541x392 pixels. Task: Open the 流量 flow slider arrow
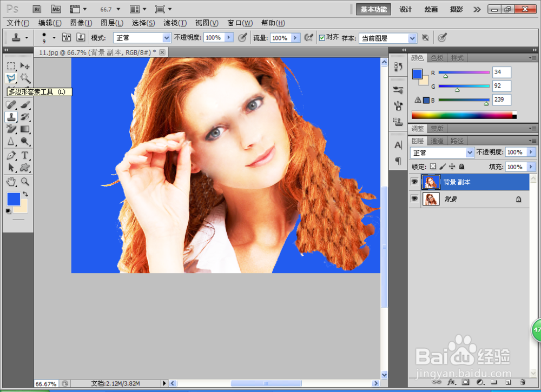[x=295, y=37]
